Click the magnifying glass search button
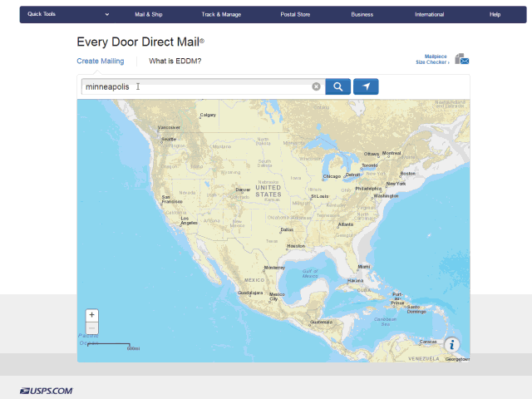Image resolution: width=532 pixels, height=399 pixels. (338, 86)
